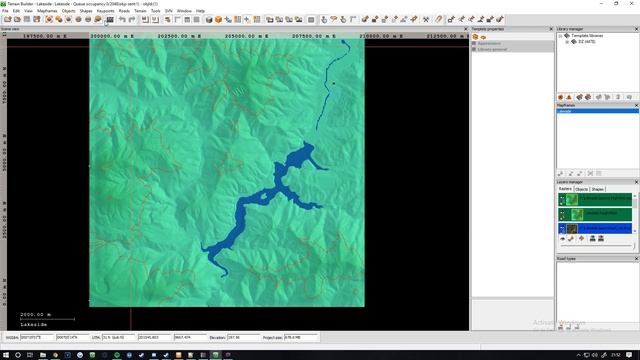Click the Layers manager list scrollbar

click(635, 213)
